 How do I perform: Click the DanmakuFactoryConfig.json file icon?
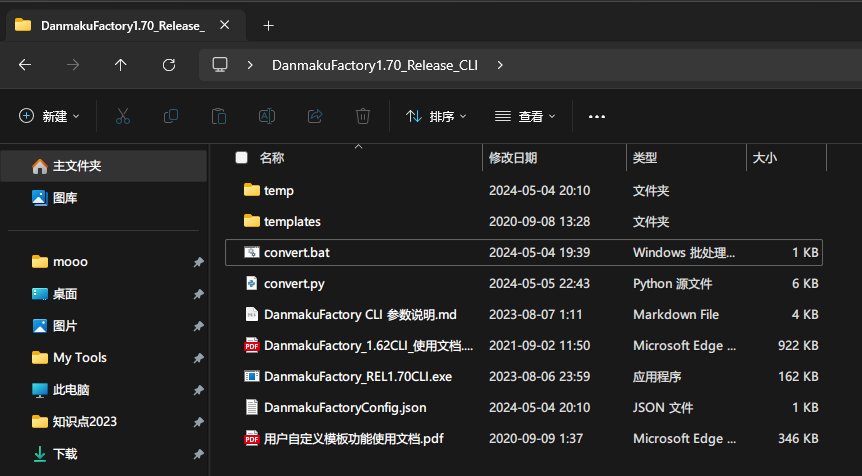coord(252,407)
